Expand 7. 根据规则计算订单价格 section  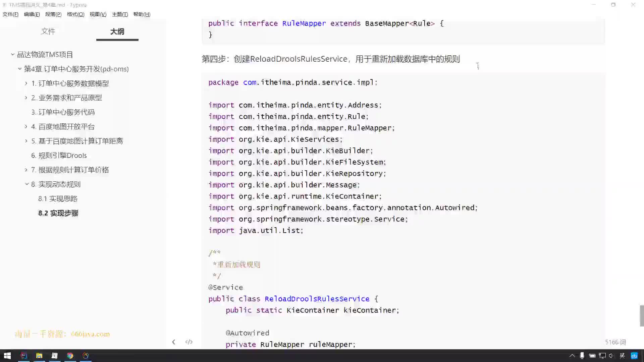26,170
